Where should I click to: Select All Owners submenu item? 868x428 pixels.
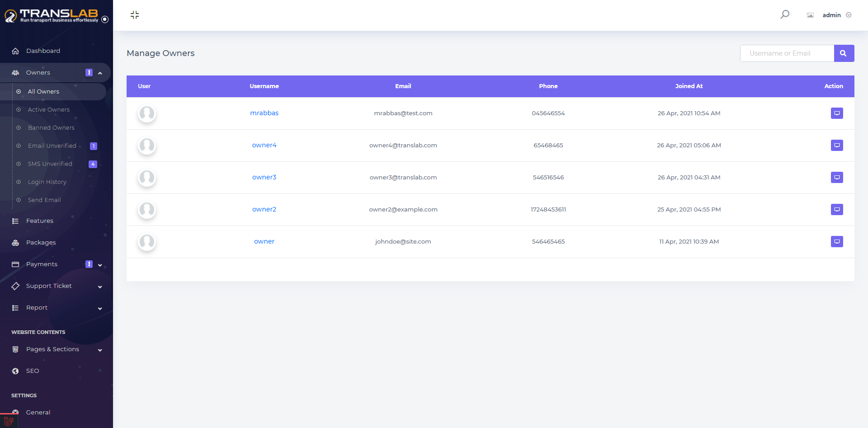[43, 92]
